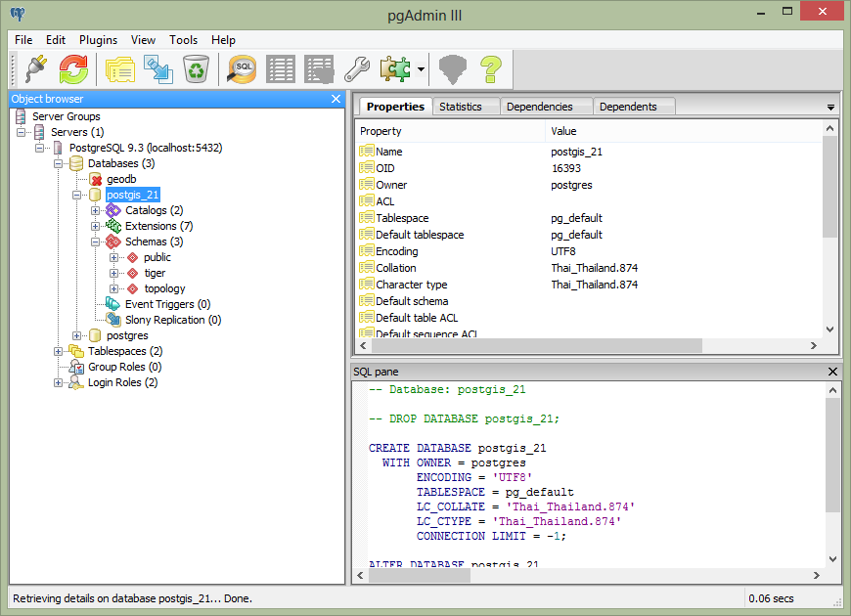Drop the selected object with trash icon
The image size is (851, 616).
[x=196, y=68]
